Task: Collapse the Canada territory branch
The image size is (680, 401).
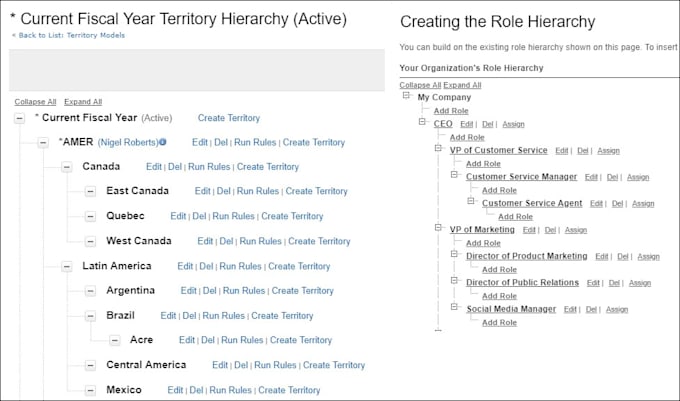Action: (x=66, y=167)
